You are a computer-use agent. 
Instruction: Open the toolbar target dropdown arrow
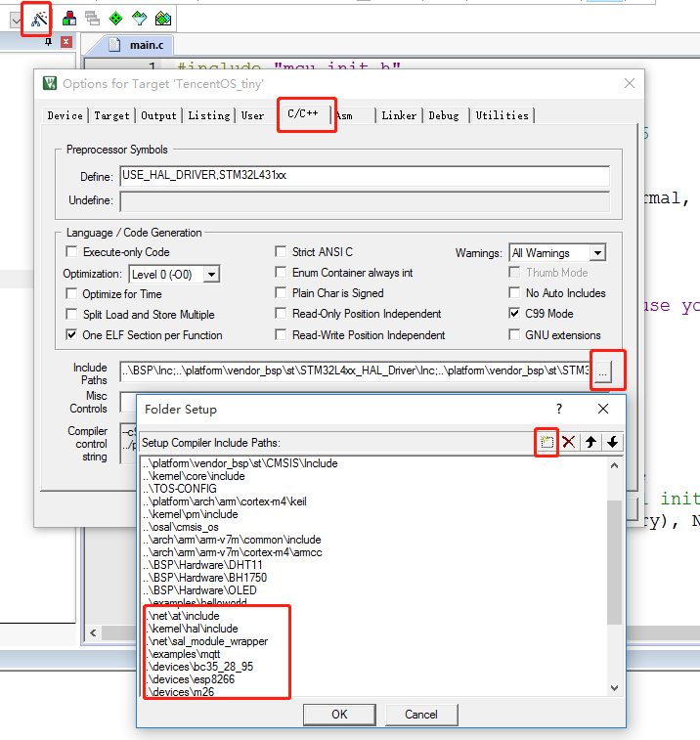point(16,21)
